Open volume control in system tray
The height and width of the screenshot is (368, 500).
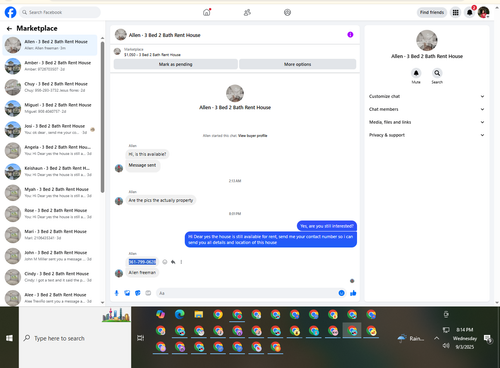point(446,346)
